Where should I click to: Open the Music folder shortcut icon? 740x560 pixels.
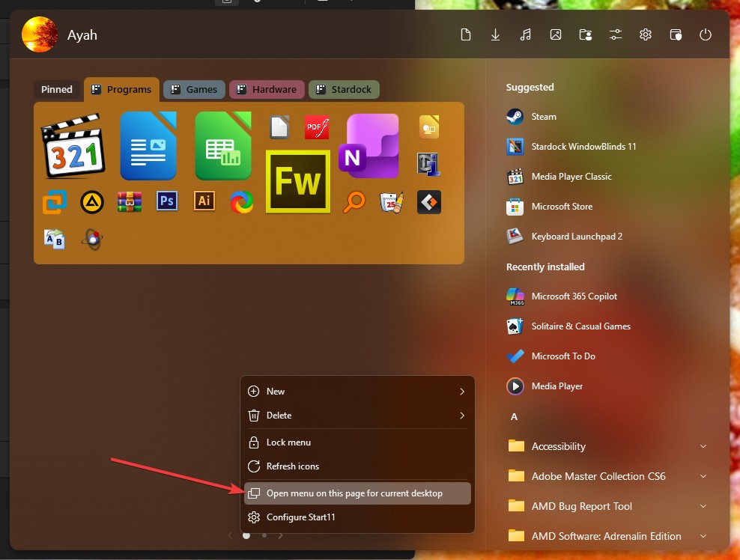click(x=525, y=34)
